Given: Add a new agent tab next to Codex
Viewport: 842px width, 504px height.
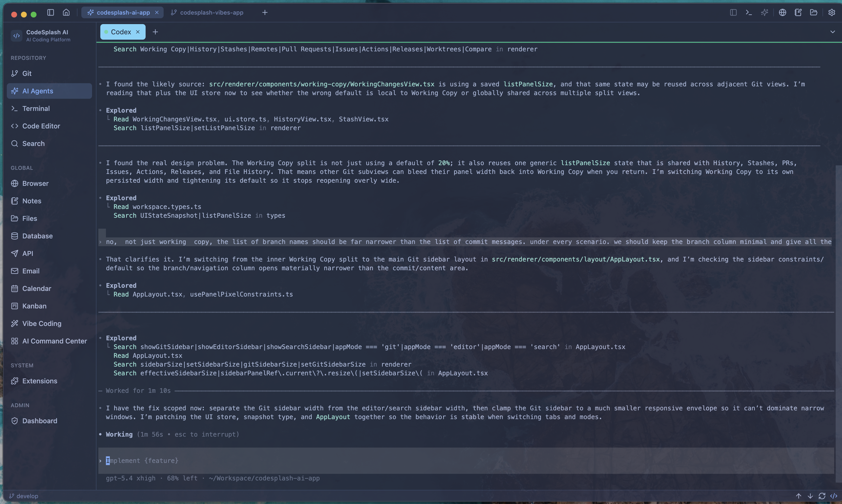Looking at the screenshot, I should [x=155, y=32].
